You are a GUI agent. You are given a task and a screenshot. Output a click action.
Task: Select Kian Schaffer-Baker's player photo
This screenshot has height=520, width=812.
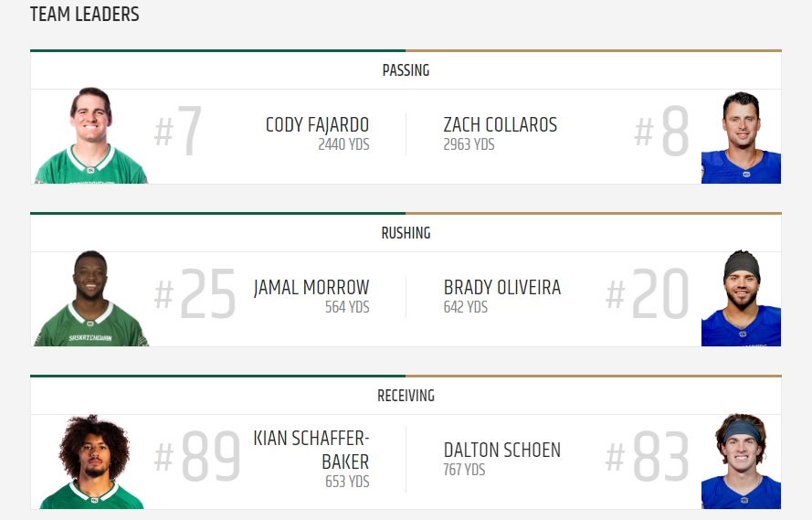coord(91,462)
